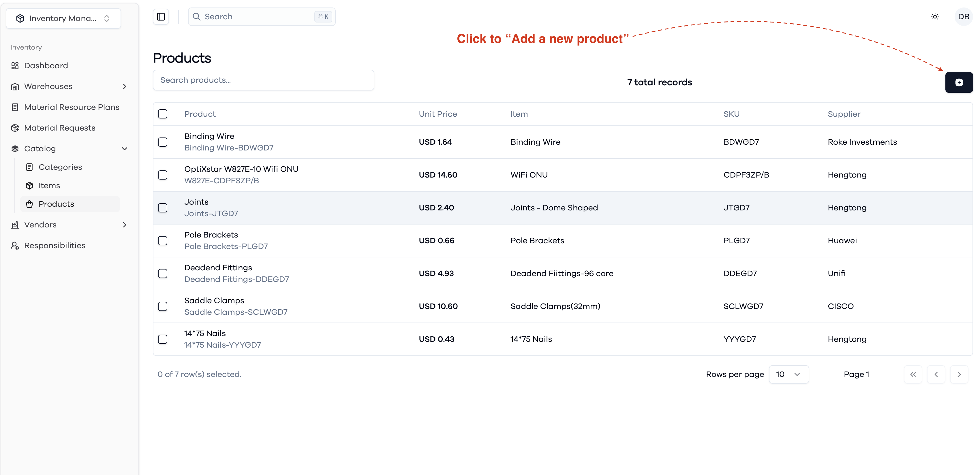Viewport: 980px width, 475px height.
Task: Click the Categories list icon
Action: [x=29, y=167]
